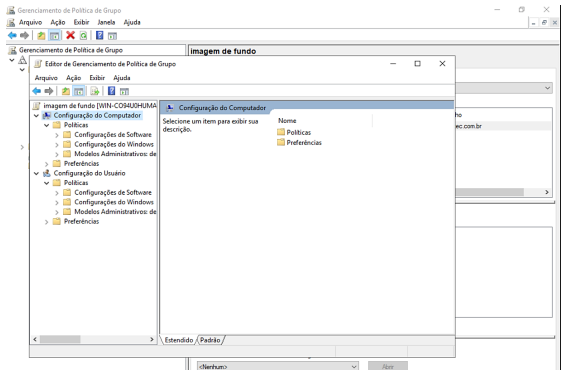Open Ação menu in Editor window
The image size is (565, 376).
[x=74, y=78]
